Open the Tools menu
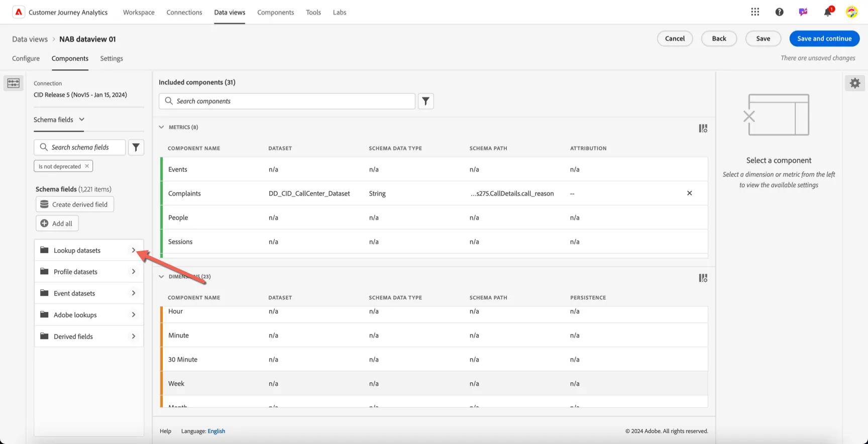The image size is (868, 444). coord(313,12)
